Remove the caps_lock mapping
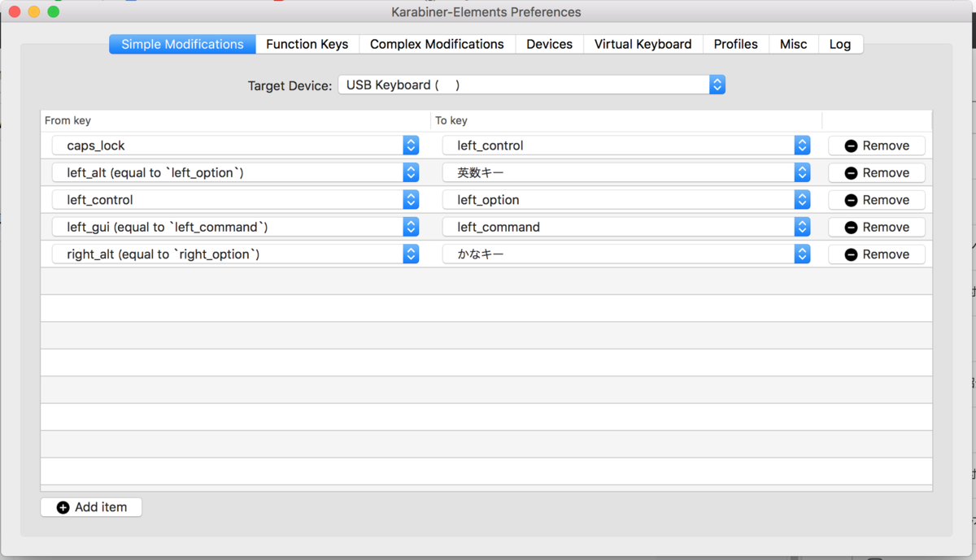The width and height of the screenshot is (976, 560). click(877, 145)
